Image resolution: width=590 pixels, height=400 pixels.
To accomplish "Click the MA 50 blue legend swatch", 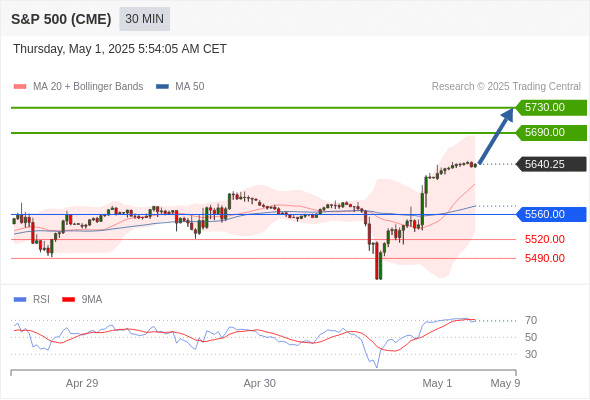I will pyautogui.click(x=162, y=87).
